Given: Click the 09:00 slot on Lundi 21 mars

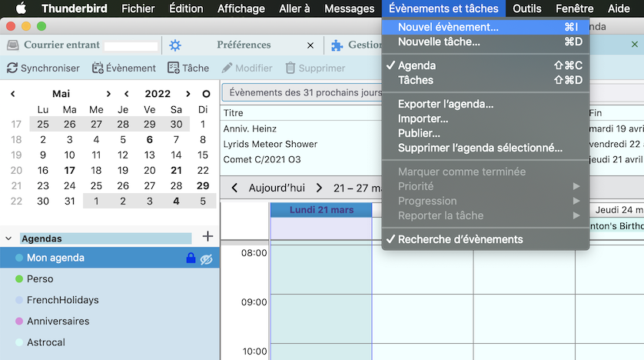Looking at the screenshot, I should [x=321, y=319].
